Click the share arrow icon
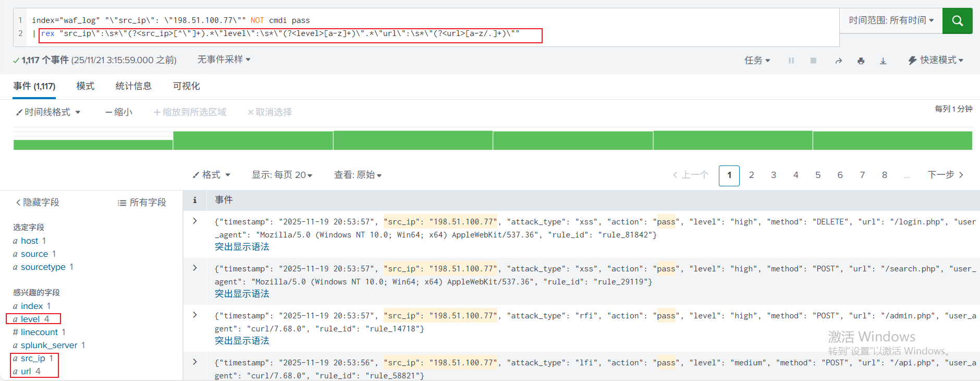The image size is (980, 381). tap(838, 61)
